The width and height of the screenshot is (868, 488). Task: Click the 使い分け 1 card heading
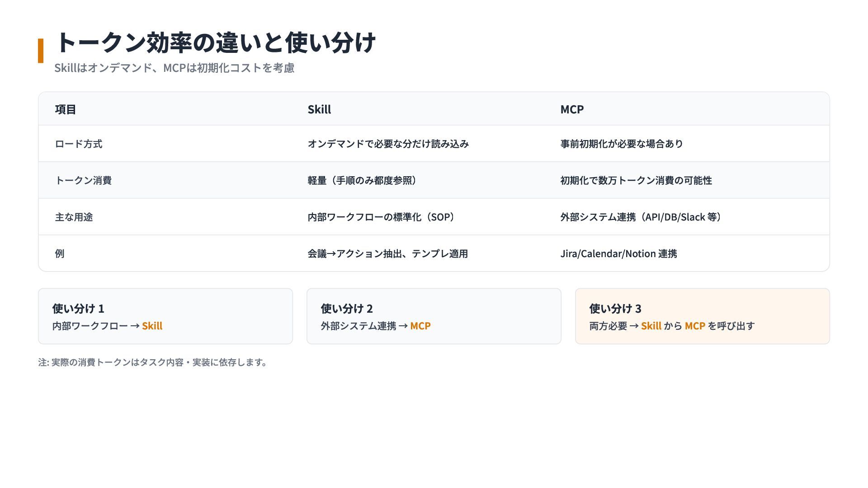[x=78, y=309]
